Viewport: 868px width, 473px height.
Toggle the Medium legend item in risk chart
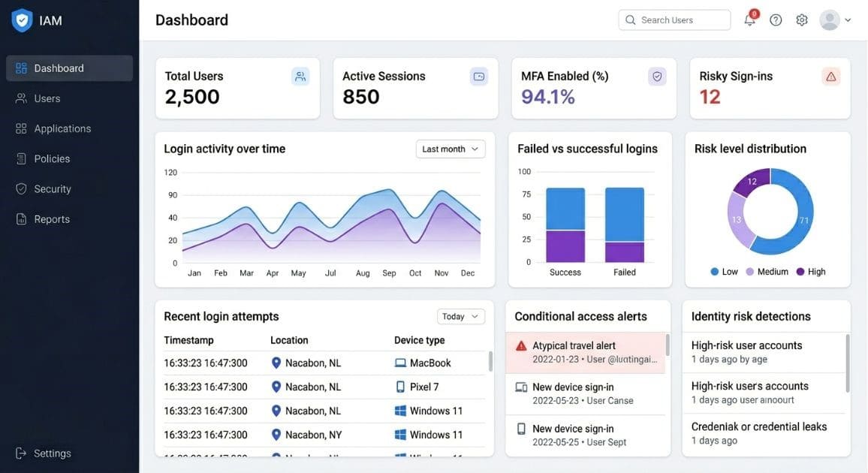tap(767, 272)
